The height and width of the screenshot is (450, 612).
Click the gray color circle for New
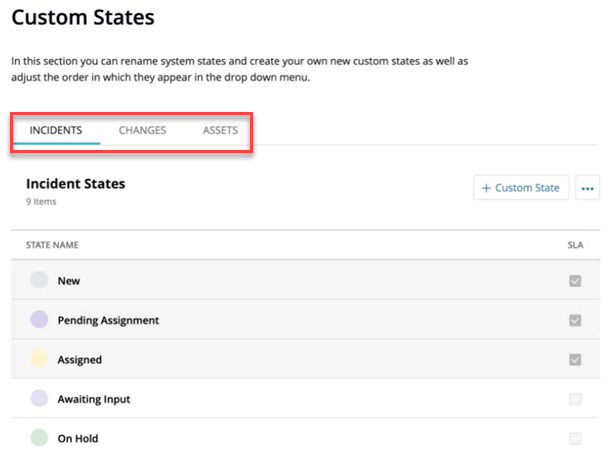[39, 281]
